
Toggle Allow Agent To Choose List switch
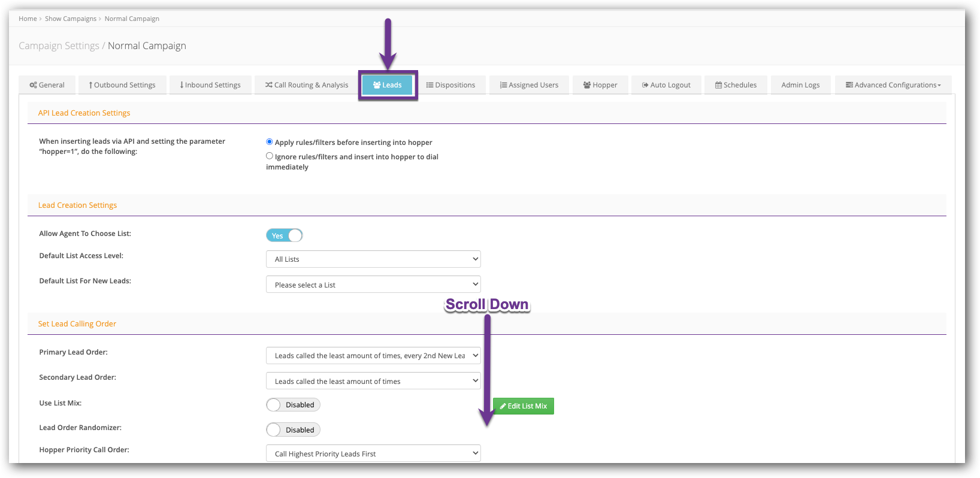pyautogui.click(x=285, y=235)
